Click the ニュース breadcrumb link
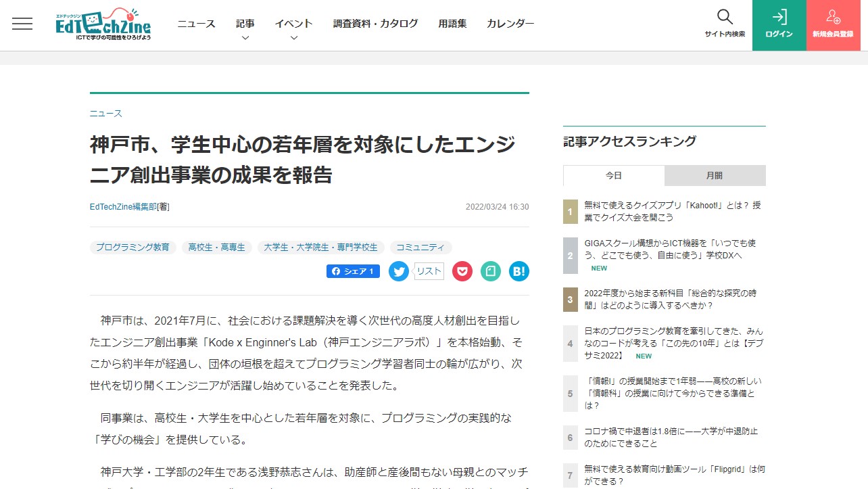 click(x=106, y=114)
